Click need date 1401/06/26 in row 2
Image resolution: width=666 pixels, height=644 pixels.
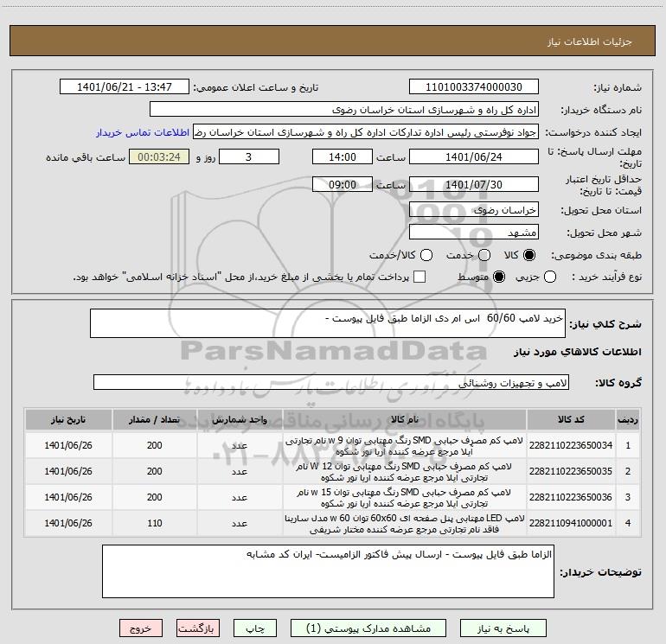pos(68,471)
